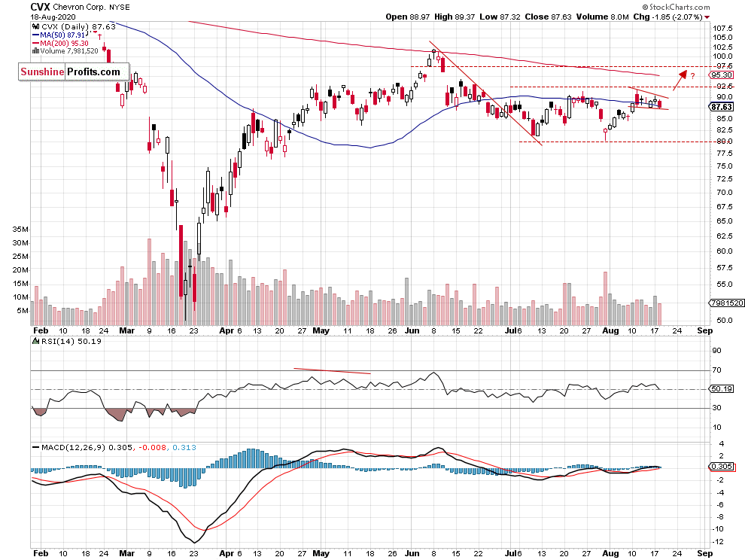Click the 0.313 histogram value in MACD label

[x=184, y=448]
